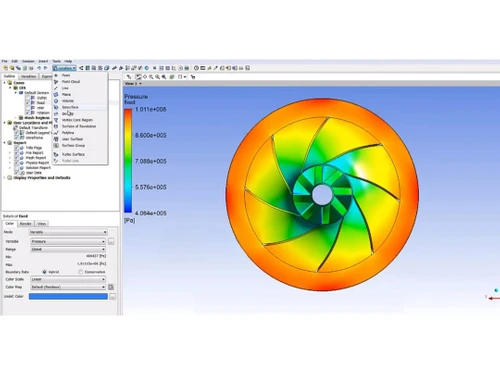500x375 pixels.
Task: Open the Color Map dropdown
Action: point(68,287)
